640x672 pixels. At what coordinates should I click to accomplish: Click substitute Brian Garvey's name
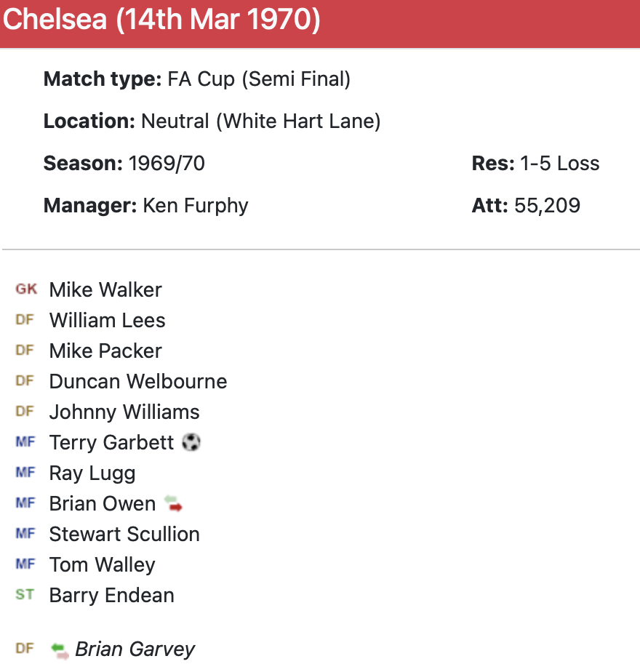pyautogui.click(x=135, y=649)
